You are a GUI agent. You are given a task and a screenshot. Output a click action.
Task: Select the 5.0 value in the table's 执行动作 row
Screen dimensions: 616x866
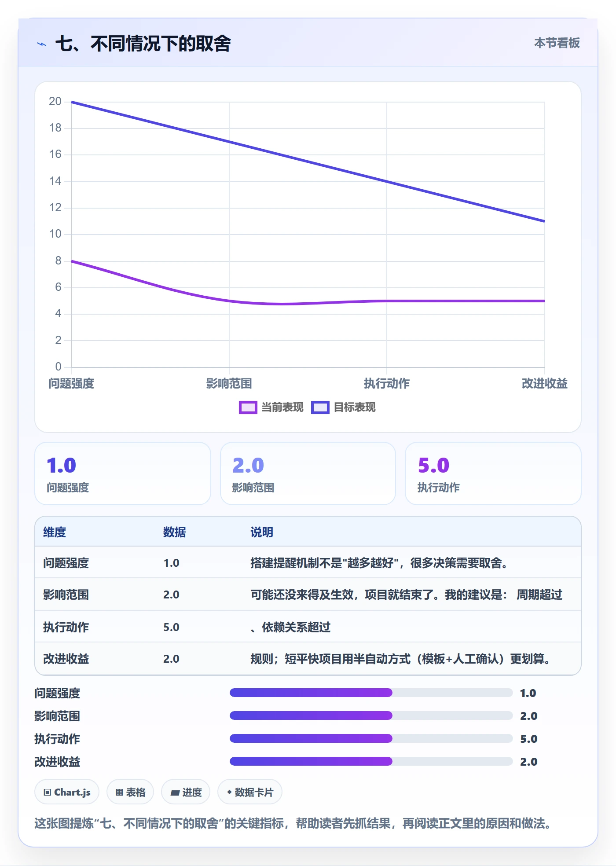click(171, 627)
